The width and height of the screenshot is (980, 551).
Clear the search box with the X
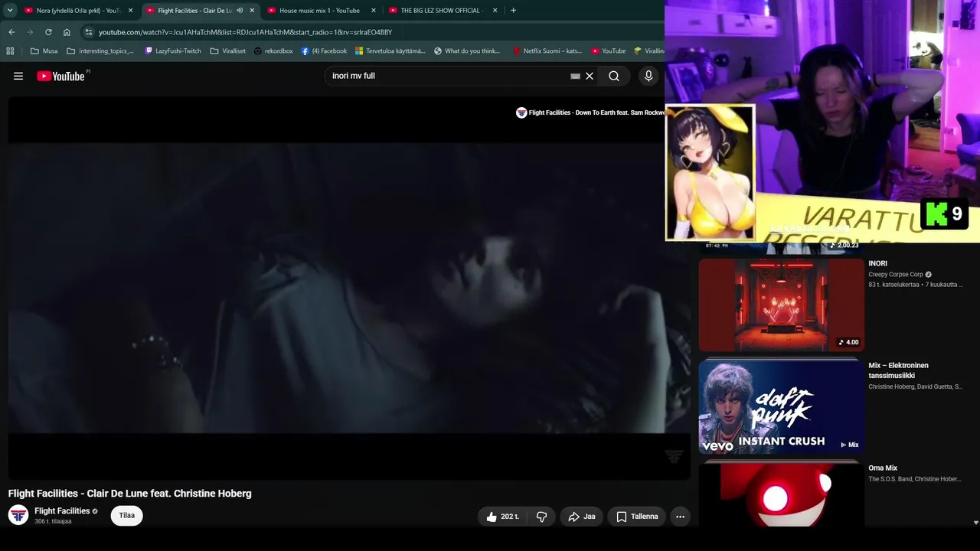pos(590,76)
